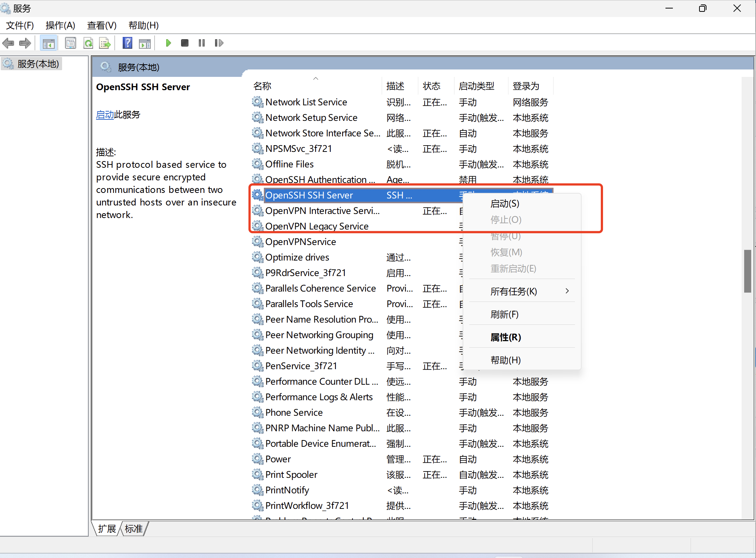Select 服务(本地) in the left tree
756x558 pixels.
click(38, 64)
